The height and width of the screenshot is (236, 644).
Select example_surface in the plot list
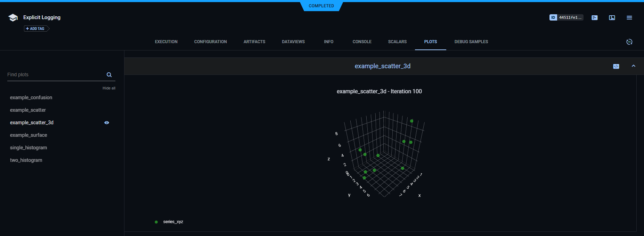pyautogui.click(x=28, y=135)
